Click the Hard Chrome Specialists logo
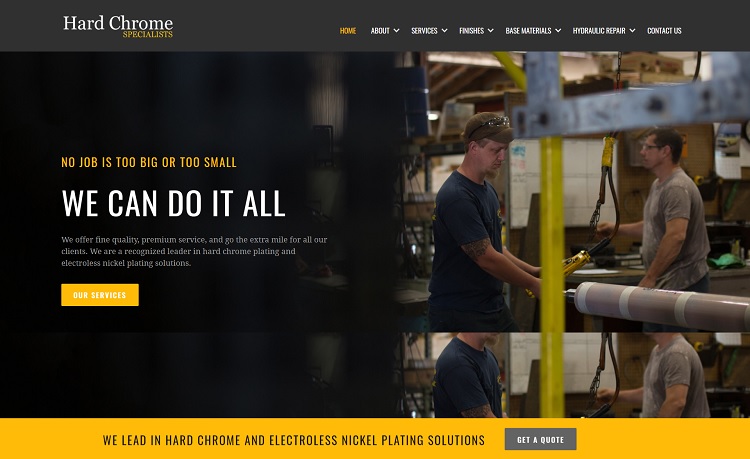Screen dimensions: 750x459 point(118,26)
